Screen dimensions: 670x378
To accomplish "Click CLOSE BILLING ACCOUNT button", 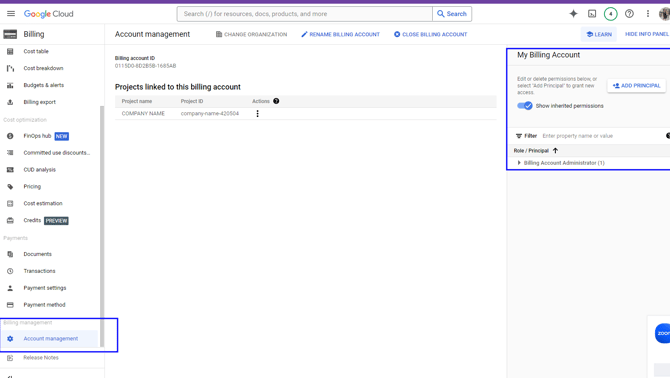I will (430, 34).
